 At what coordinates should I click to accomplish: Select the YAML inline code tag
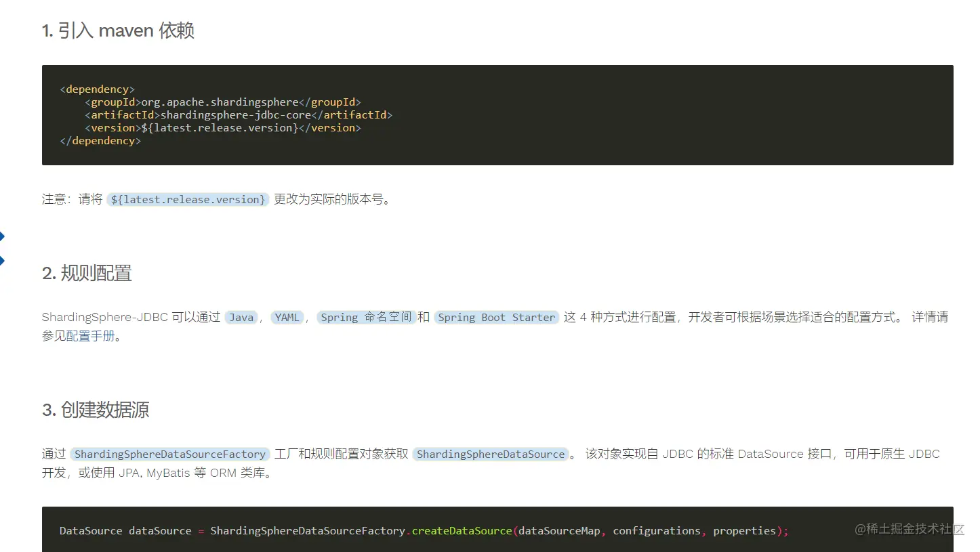pyautogui.click(x=287, y=317)
